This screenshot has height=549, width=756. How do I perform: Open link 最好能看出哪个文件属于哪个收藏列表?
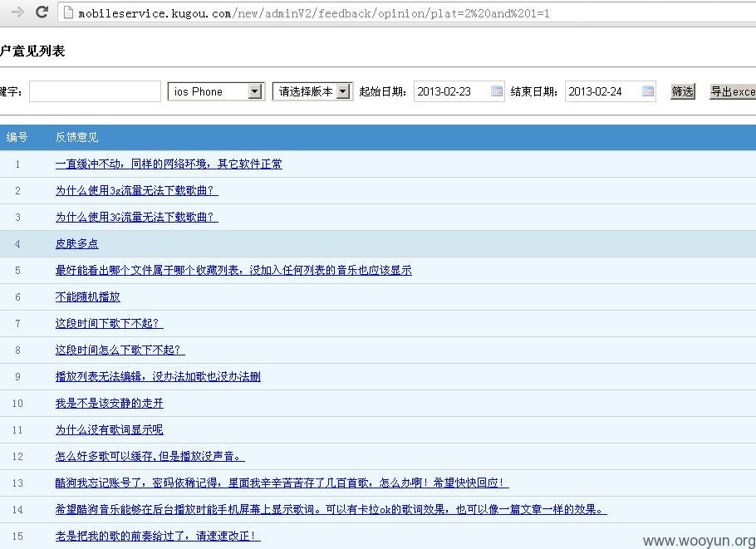(233, 270)
